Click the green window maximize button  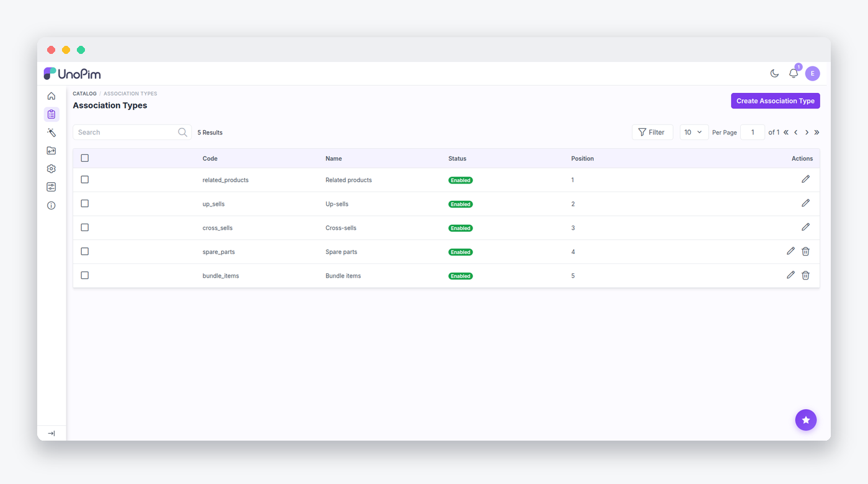[x=81, y=50]
